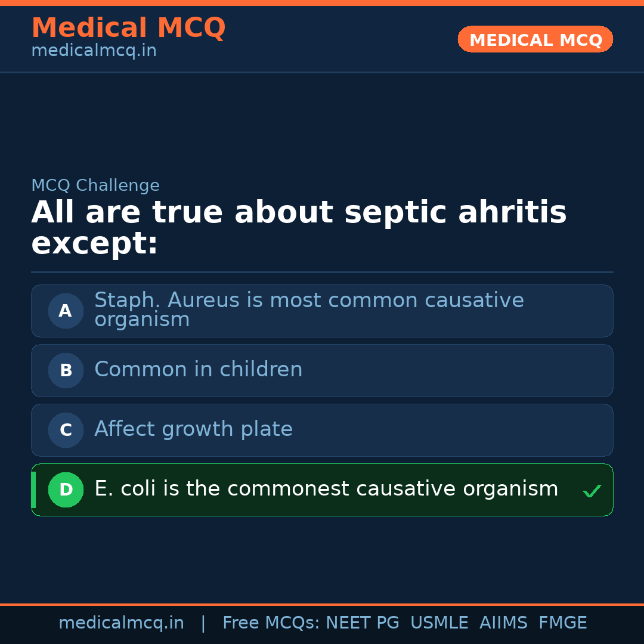The height and width of the screenshot is (644, 644).
Task: Click FMGE in the footer
Action: [562, 623]
